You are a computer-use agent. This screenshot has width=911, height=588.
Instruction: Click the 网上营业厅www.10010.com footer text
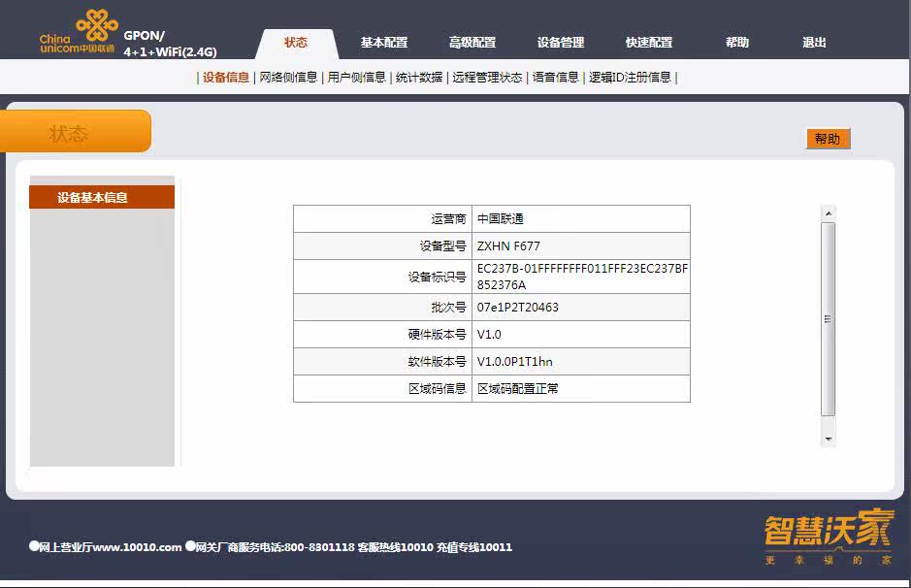click(x=111, y=547)
